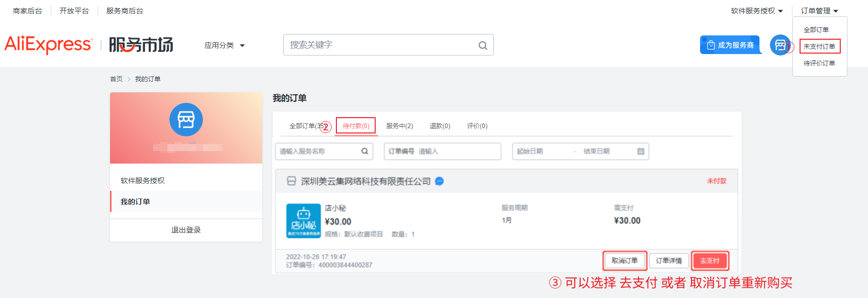This screenshot has width=868, height=298.
Task: Select 未支付订单 from the dropdown menu
Action: [x=819, y=46]
